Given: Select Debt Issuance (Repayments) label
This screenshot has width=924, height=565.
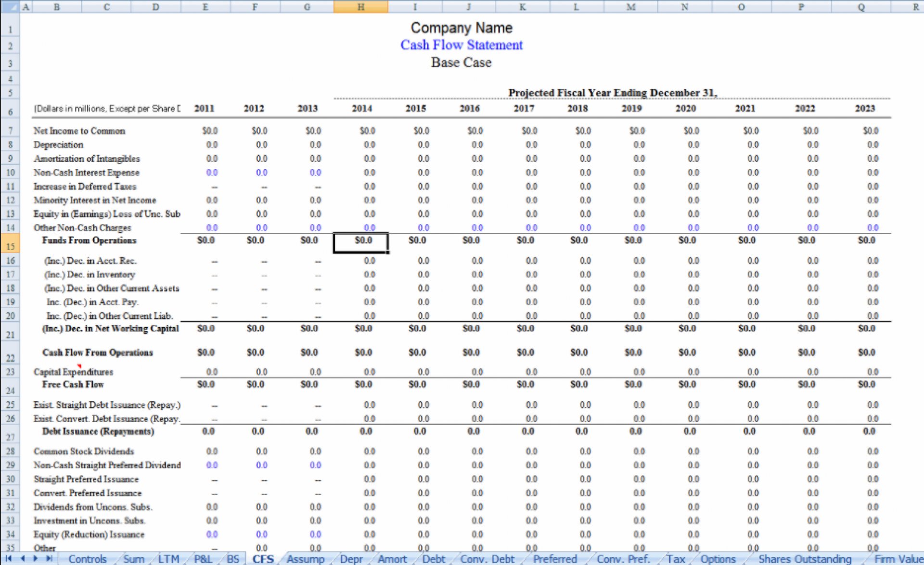Looking at the screenshot, I should click(x=98, y=431).
